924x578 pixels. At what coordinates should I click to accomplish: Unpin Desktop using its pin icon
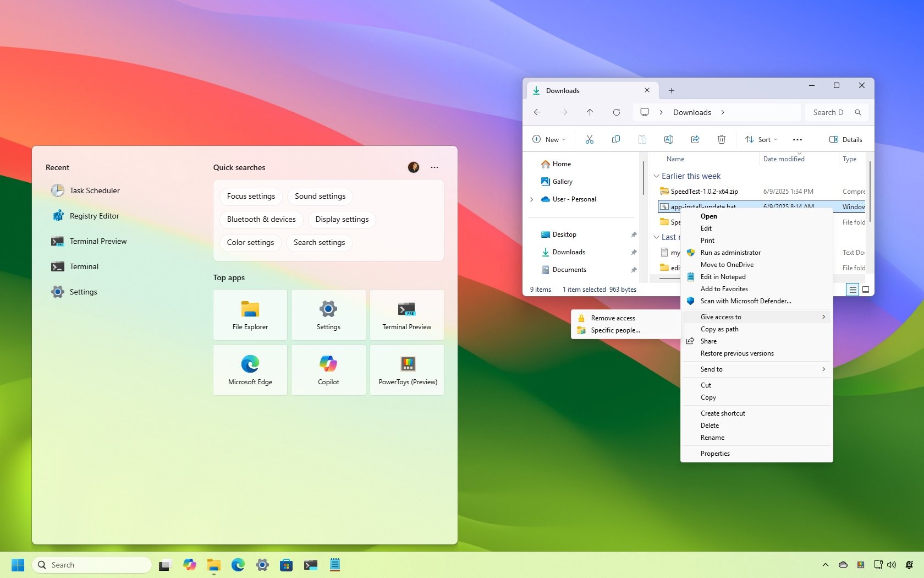click(634, 234)
